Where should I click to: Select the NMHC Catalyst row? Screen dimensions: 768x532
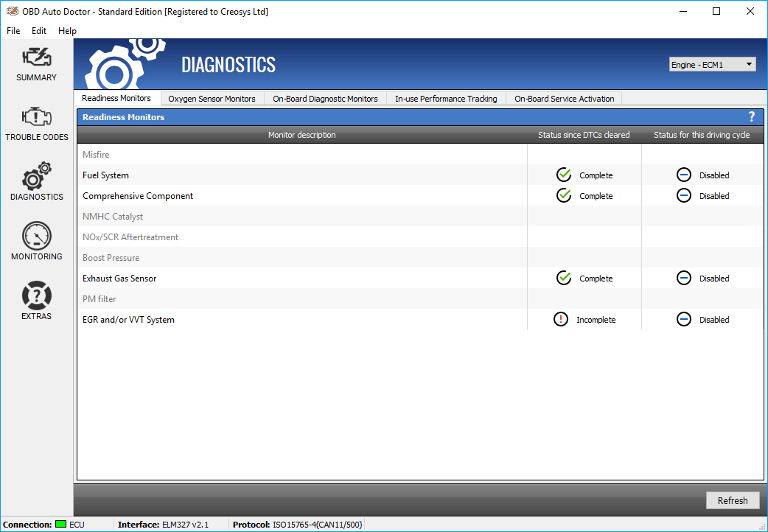420,216
